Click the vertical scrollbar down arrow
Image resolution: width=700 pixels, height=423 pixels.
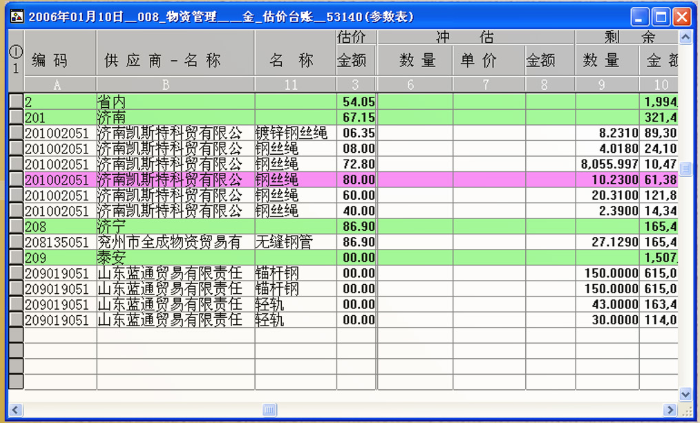686,394
